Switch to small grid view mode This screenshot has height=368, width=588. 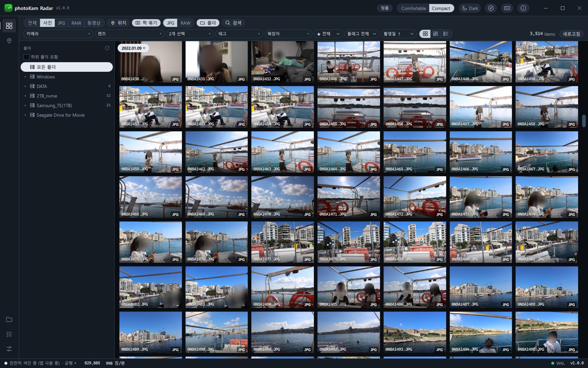tap(435, 34)
